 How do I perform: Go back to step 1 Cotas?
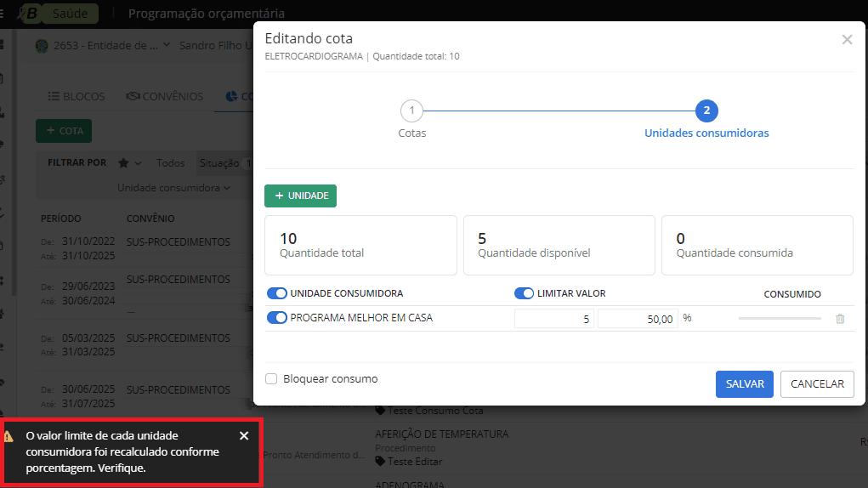[x=411, y=111]
